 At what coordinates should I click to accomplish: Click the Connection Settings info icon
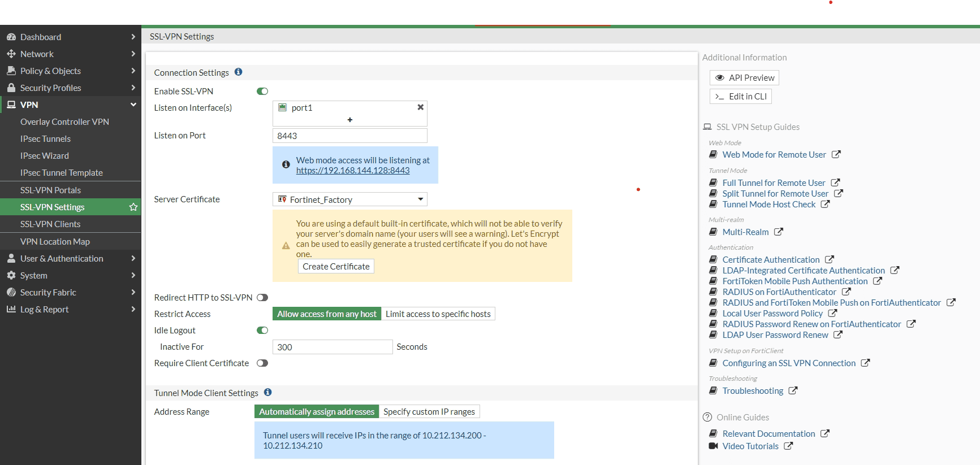coord(239,72)
